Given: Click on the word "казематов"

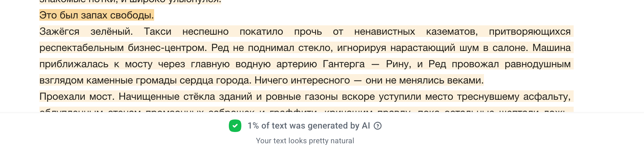Looking at the screenshot, I should (452, 32).
